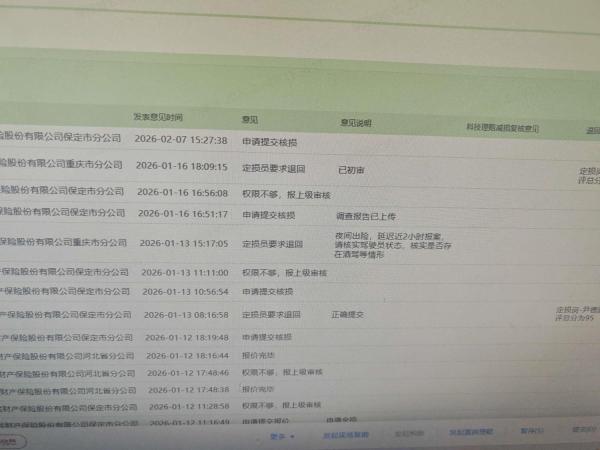The image size is (600, 450).
Task: Click the 已初审 opinion note cell
Action: click(x=351, y=170)
